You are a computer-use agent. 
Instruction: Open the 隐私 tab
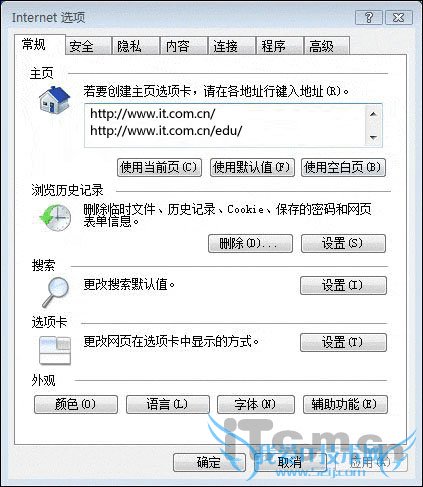pyautogui.click(x=136, y=46)
